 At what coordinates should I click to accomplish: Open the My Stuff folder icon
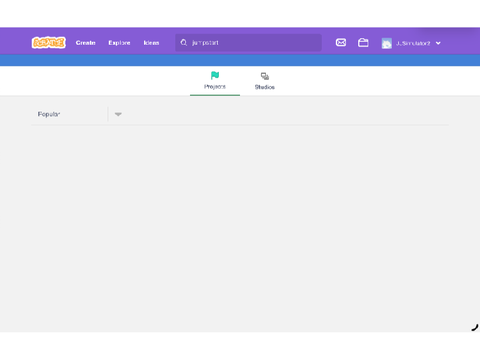pyautogui.click(x=363, y=43)
